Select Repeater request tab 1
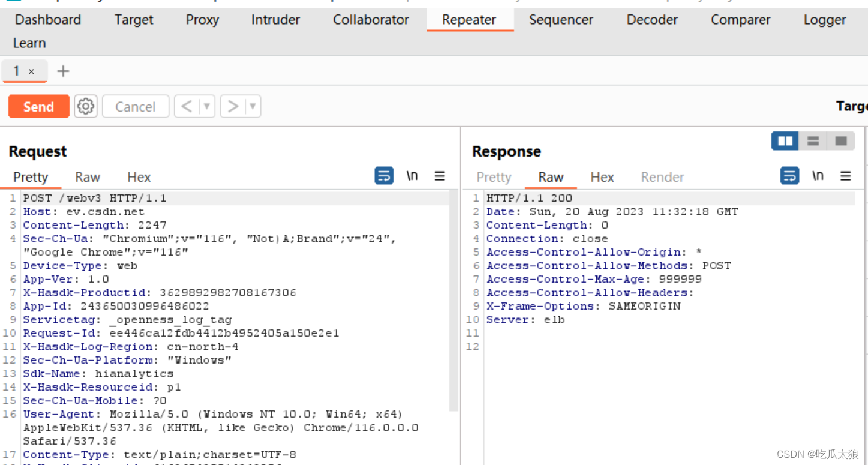The height and width of the screenshot is (465, 868). click(x=16, y=71)
